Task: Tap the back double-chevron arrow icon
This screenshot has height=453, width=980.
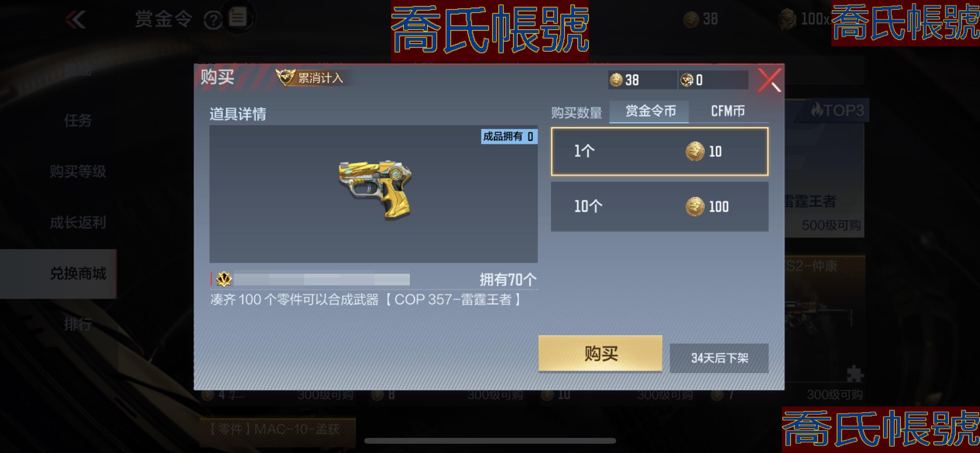Action: point(75,19)
